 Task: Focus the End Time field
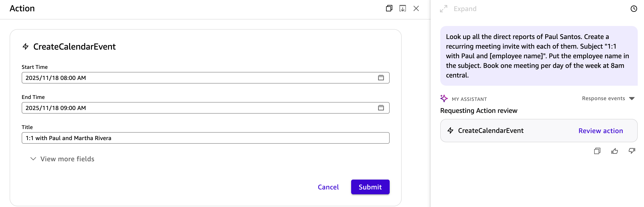click(x=195, y=108)
